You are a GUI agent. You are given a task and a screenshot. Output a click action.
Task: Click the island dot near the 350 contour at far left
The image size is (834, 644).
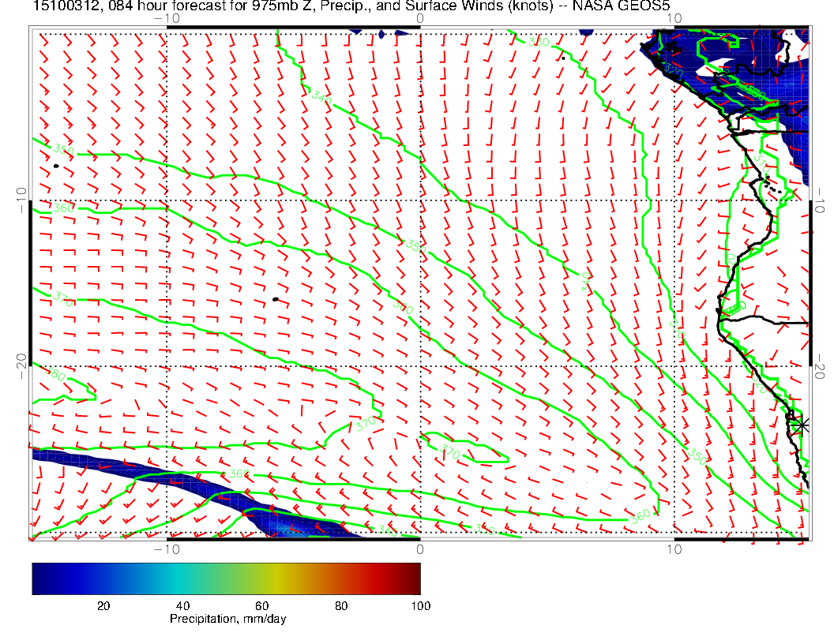(57, 166)
